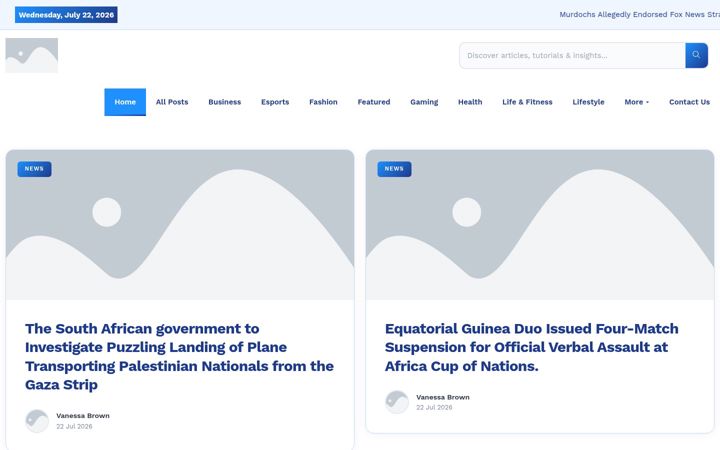Viewport: 720px width, 450px height.
Task: Click the Murdochs Fox News ticker headline
Action: pos(639,15)
